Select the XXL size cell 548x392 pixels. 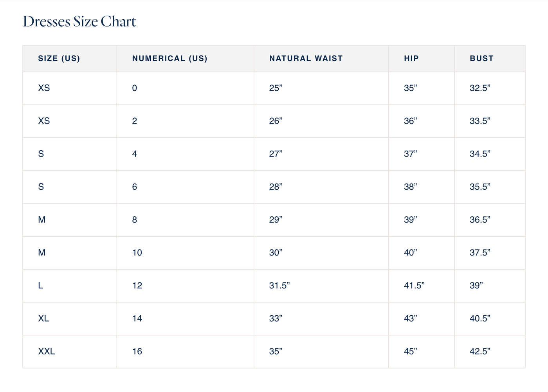tap(47, 351)
